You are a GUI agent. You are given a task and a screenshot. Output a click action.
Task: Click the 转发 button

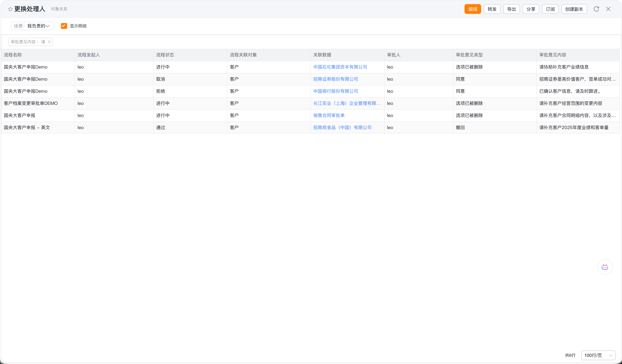pyautogui.click(x=492, y=9)
